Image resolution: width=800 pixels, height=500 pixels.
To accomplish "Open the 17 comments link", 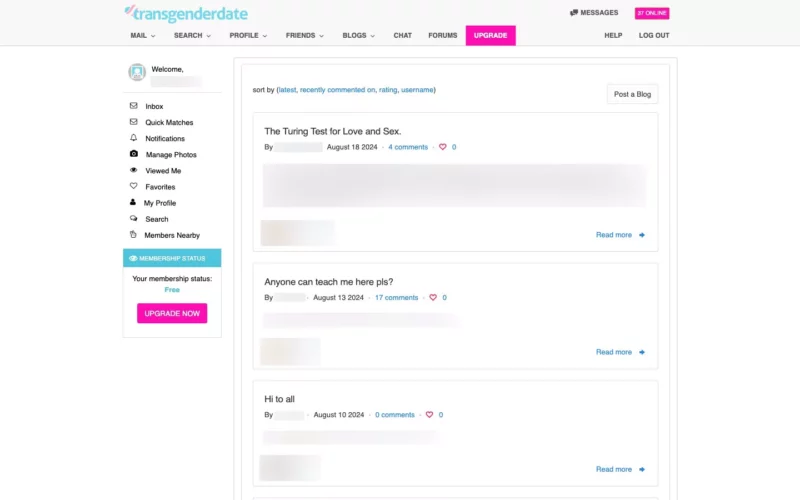I will click(396, 297).
